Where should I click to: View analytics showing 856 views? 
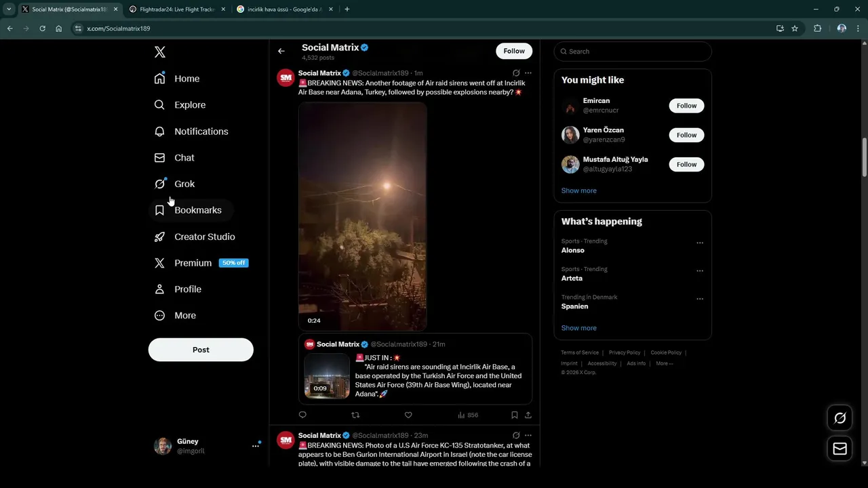click(468, 415)
